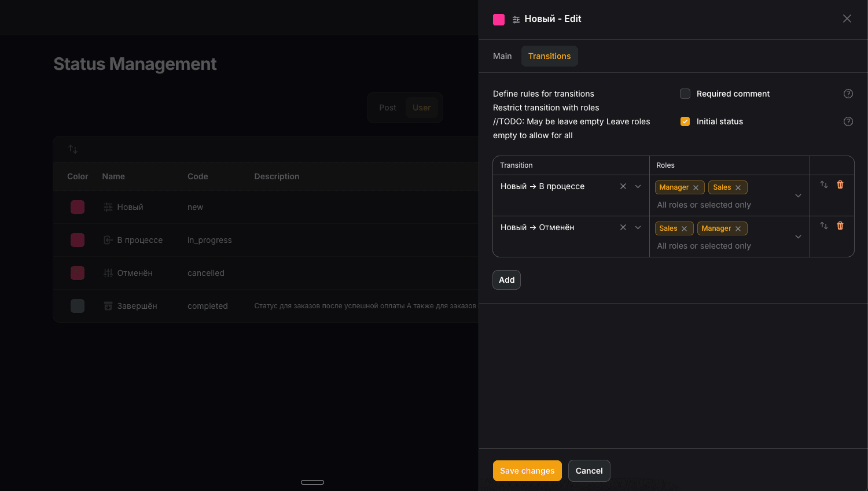Click the sliders icon in the edit panel header

516,19
